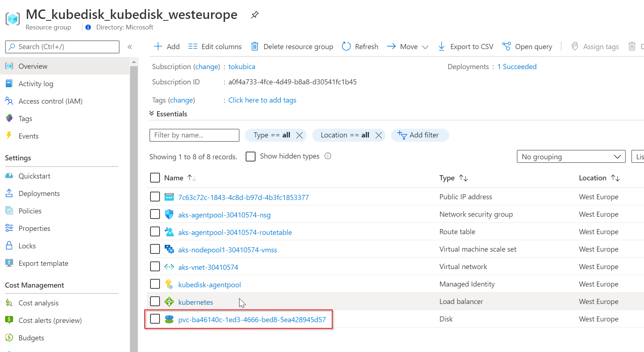The image size is (644, 352).
Task: Click the info icon beside Show hidden types
Action: click(328, 156)
